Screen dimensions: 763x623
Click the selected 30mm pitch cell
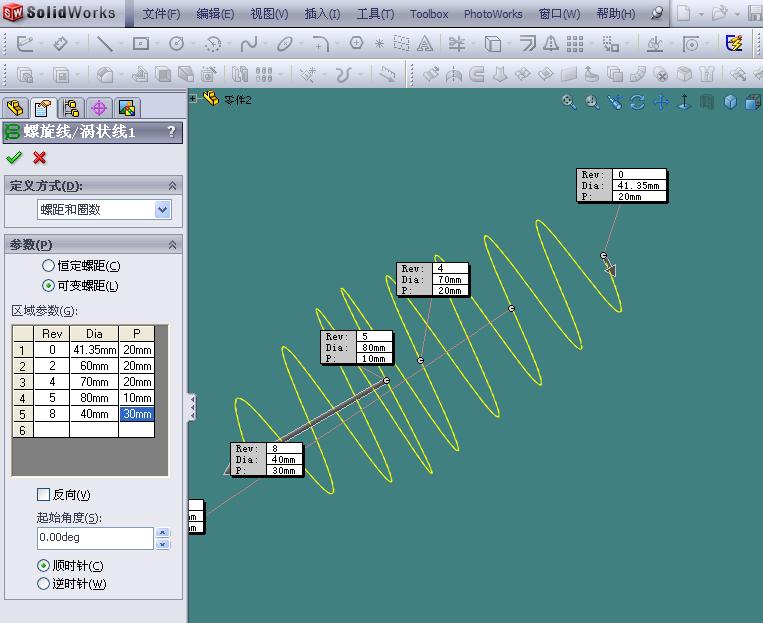(137, 414)
